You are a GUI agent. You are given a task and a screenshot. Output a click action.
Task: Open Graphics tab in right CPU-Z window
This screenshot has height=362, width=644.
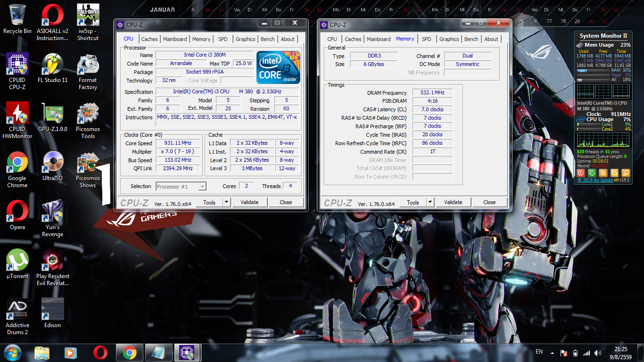(449, 39)
